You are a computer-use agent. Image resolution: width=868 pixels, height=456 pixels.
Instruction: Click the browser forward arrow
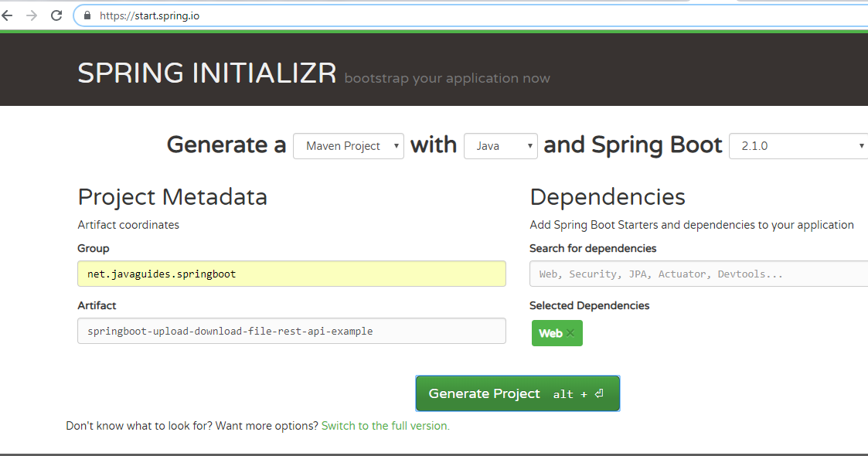point(32,14)
